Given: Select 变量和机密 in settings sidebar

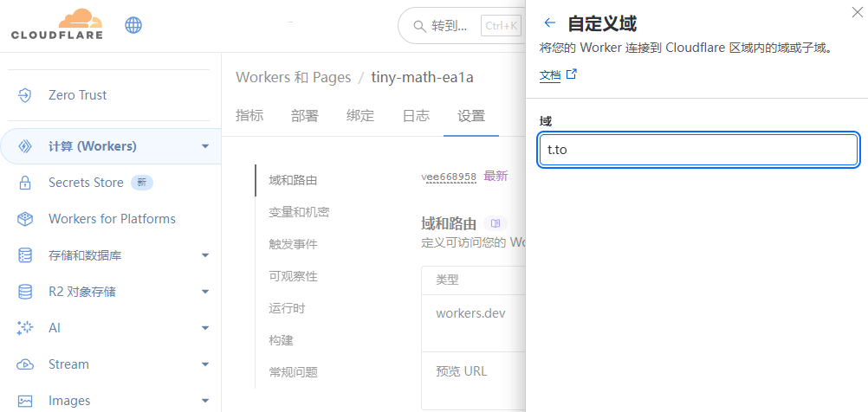Looking at the screenshot, I should point(300,212).
